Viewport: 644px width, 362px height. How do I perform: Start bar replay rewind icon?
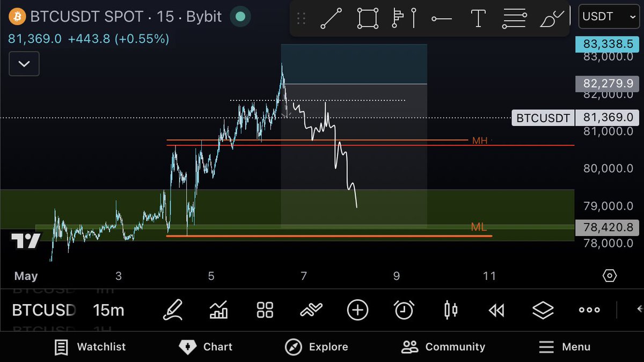click(x=496, y=310)
